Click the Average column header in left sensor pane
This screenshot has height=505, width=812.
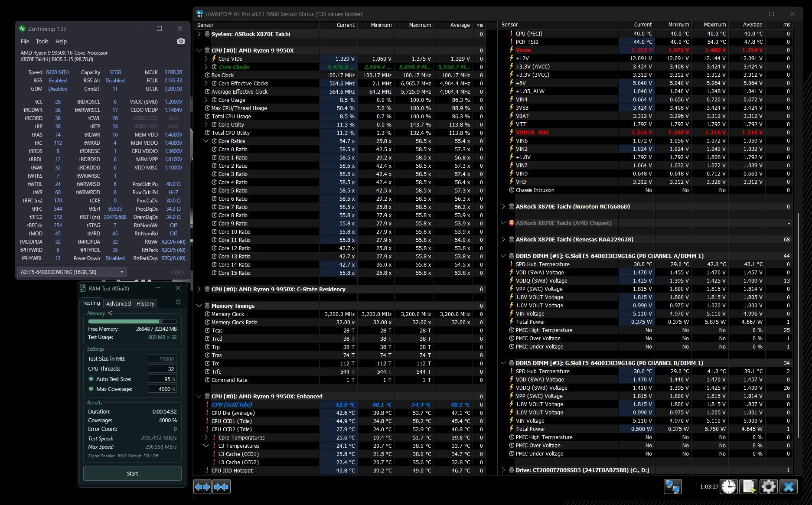pyautogui.click(x=453, y=25)
